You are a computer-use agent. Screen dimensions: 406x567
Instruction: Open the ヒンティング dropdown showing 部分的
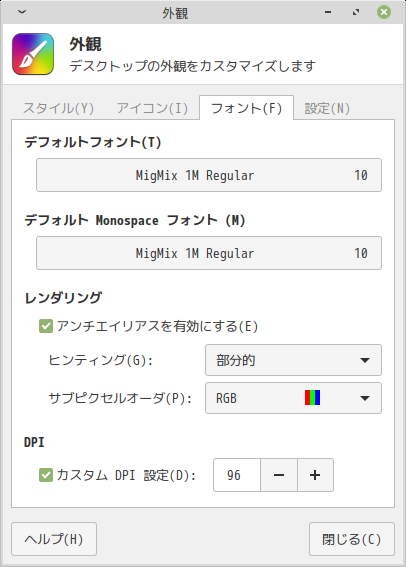point(293,360)
